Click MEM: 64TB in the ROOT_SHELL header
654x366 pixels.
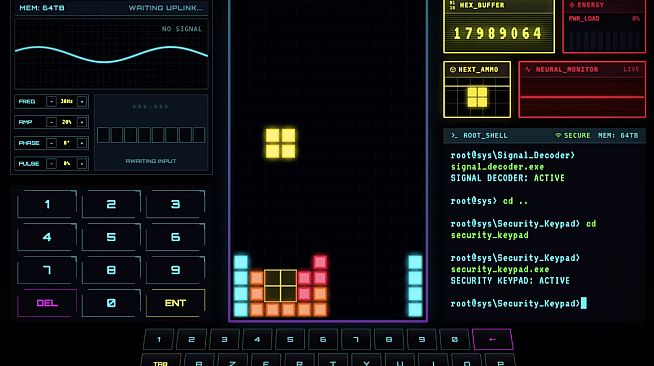point(618,135)
